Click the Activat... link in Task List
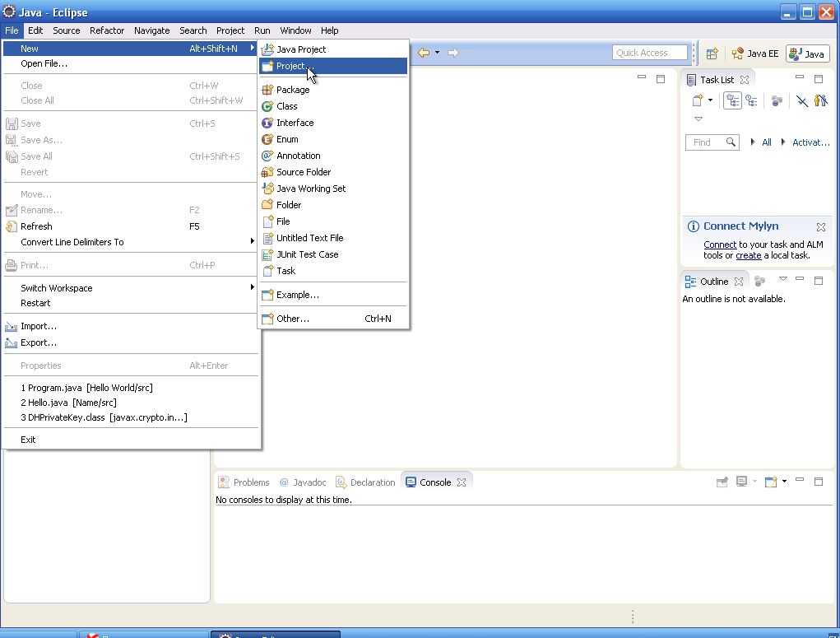This screenshot has width=840, height=638. tap(810, 142)
